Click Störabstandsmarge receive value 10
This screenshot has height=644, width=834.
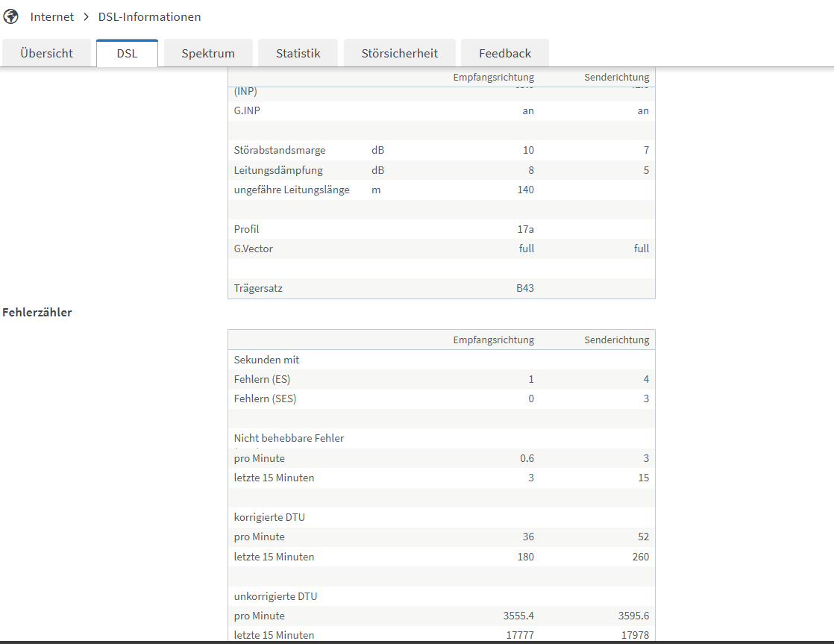click(528, 150)
